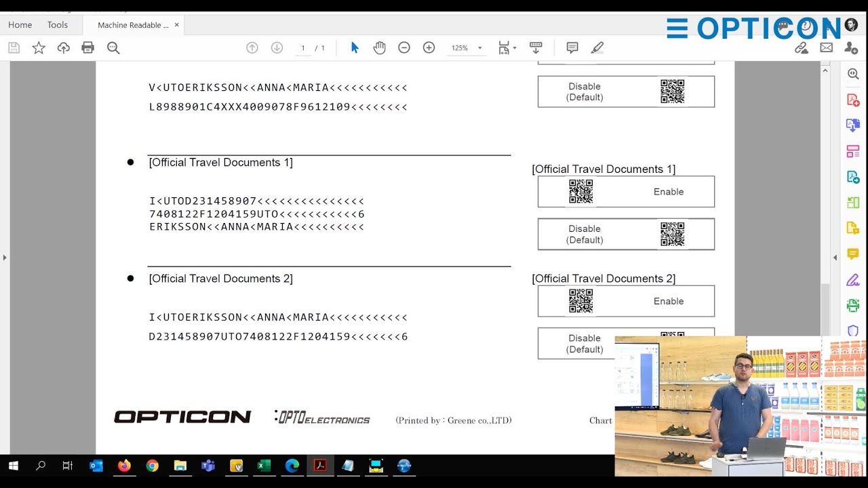Activate the Selection arrow tool
Image resolution: width=868 pixels, height=488 pixels.
point(354,47)
